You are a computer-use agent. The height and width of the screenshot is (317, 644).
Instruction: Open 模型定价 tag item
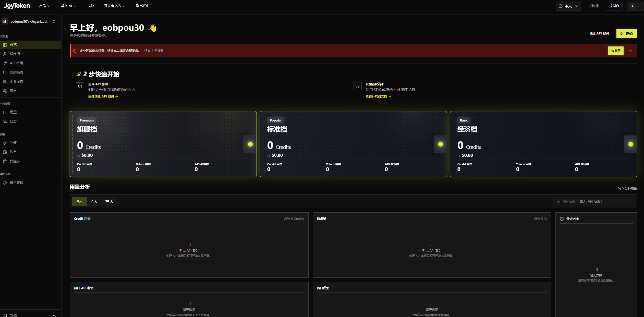[x=30, y=182]
